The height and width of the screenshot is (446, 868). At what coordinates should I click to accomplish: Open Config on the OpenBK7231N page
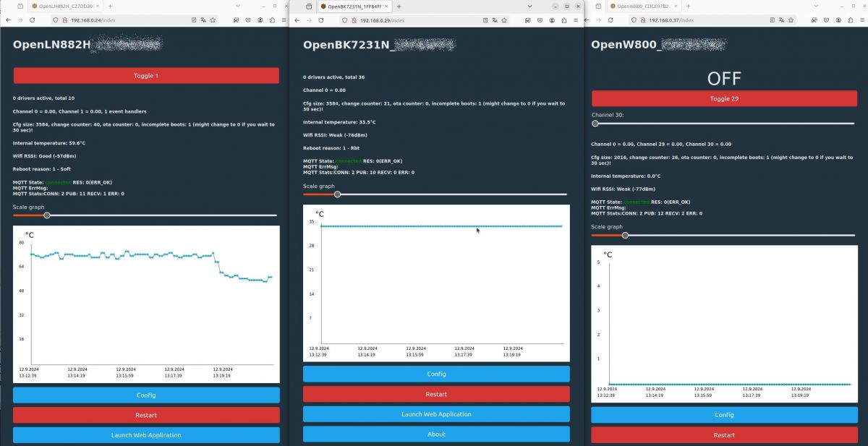coord(436,374)
